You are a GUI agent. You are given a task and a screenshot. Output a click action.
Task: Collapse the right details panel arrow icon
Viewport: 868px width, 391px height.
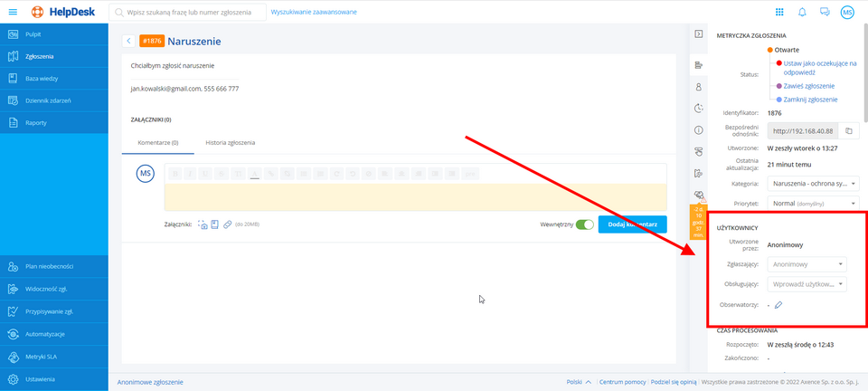click(x=698, y=34)
